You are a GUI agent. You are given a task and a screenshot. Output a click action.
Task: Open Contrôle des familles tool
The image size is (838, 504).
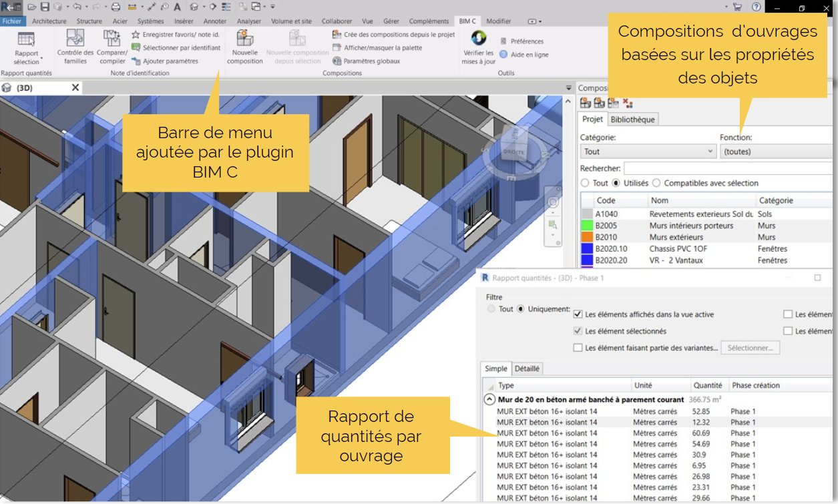click(75, 39)
